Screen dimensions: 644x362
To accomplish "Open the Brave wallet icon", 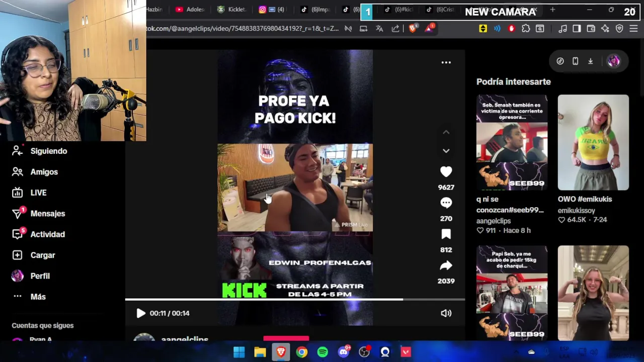I will click(591, 29).
